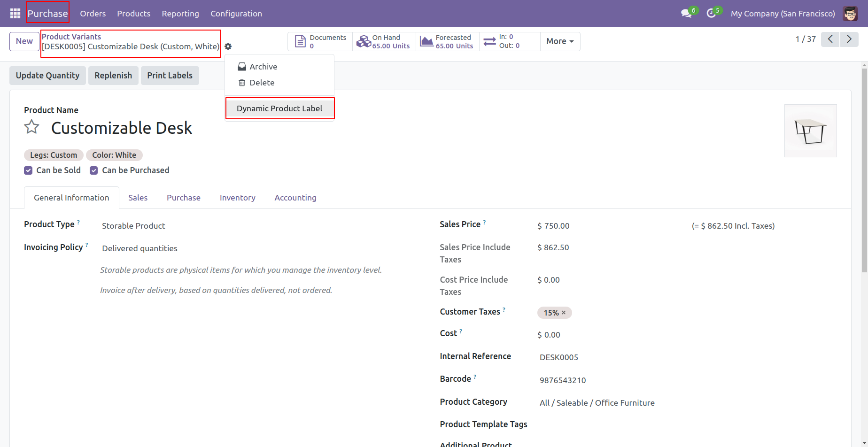Click the Update Quantity button
The width and height of the screenshot is (868, 447).
(47, 76)
